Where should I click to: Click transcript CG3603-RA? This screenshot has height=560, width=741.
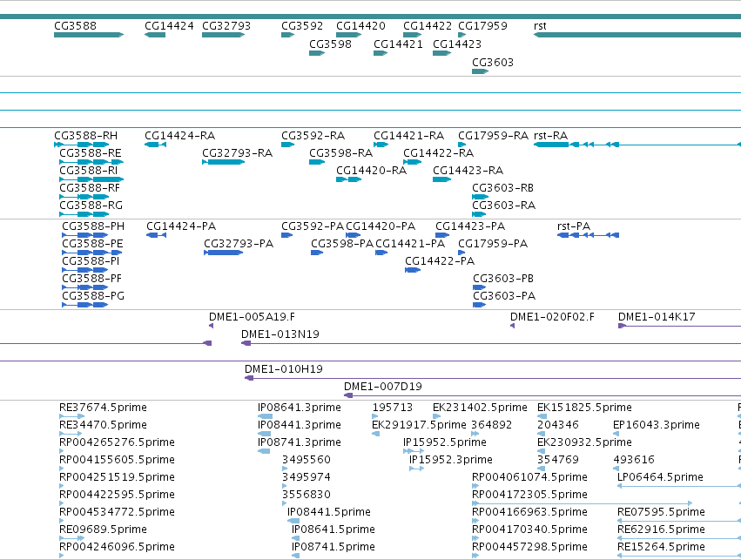click(x=479, y=214)
